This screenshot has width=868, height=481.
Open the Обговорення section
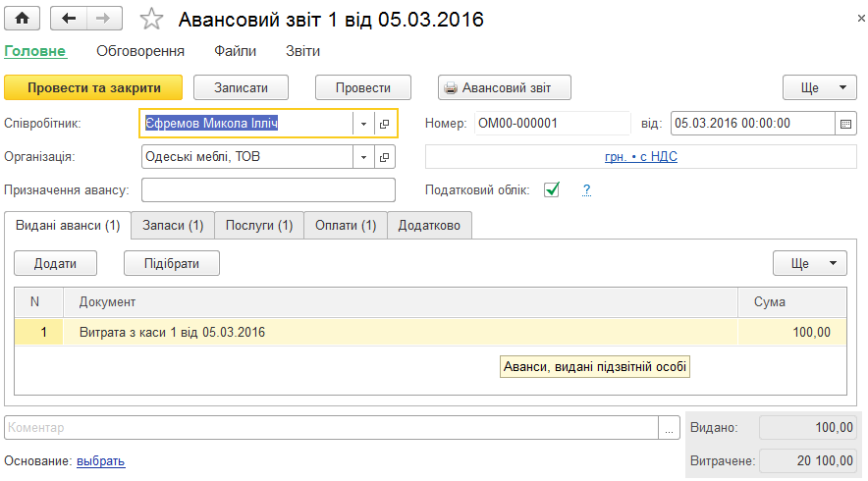point(140,51)
